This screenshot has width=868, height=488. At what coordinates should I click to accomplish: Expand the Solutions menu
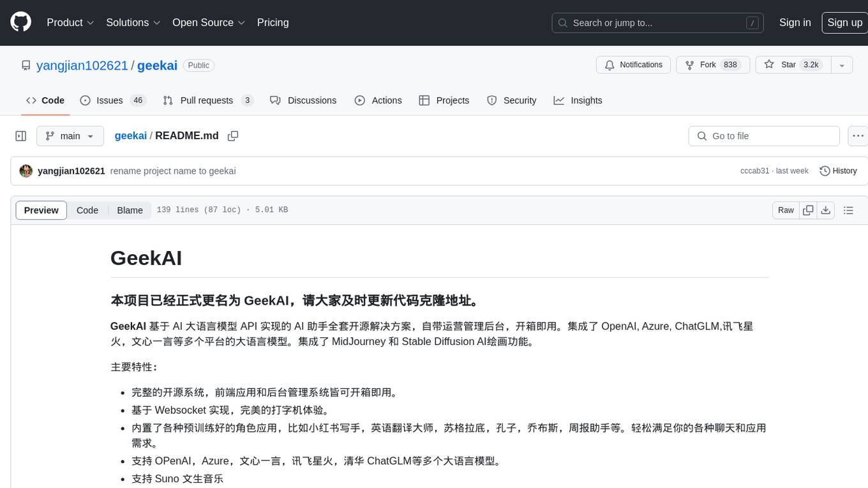(133, 22)
